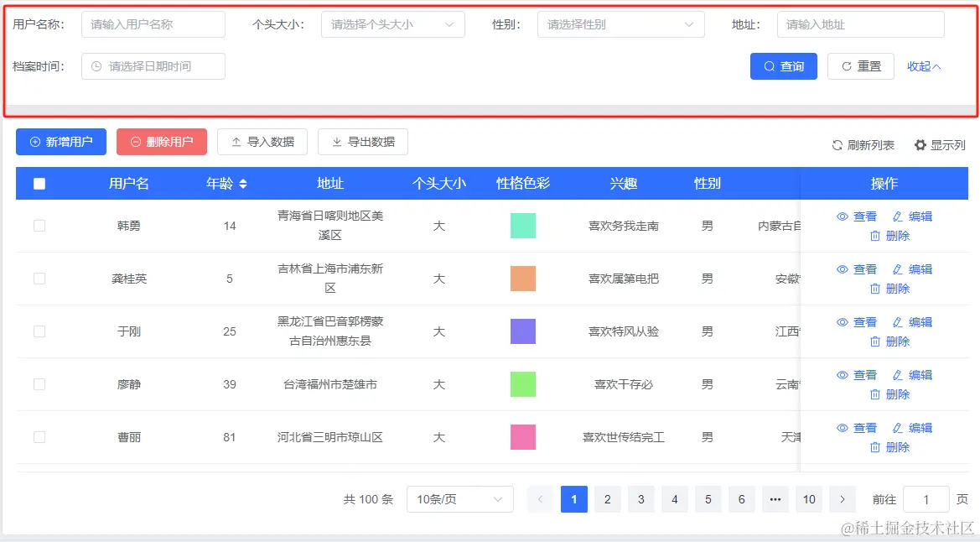Open the 10条/页 page size dropdown
Screen dimensions: 980x542
click(460, 499)
